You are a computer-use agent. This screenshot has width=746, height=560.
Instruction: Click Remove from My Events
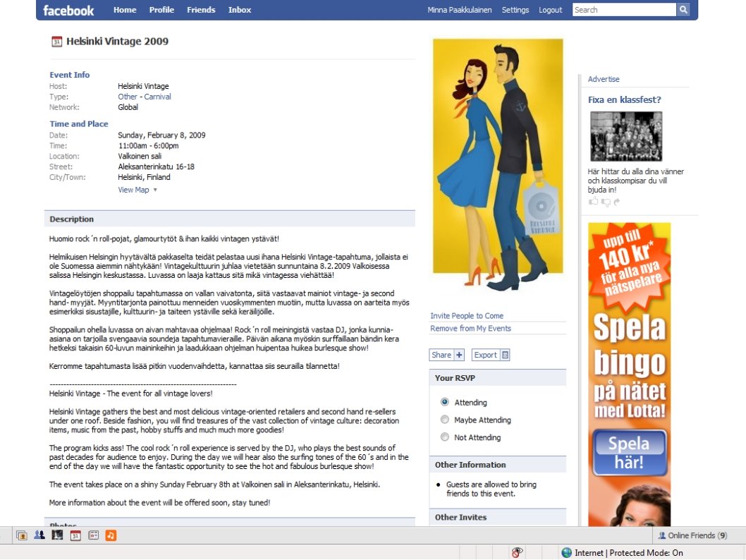[470, 328]
